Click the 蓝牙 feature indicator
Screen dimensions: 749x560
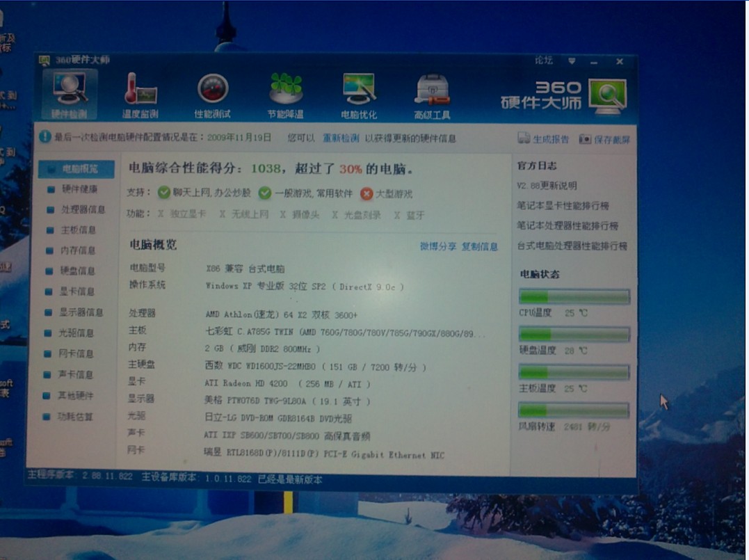[x=410, y=215]
